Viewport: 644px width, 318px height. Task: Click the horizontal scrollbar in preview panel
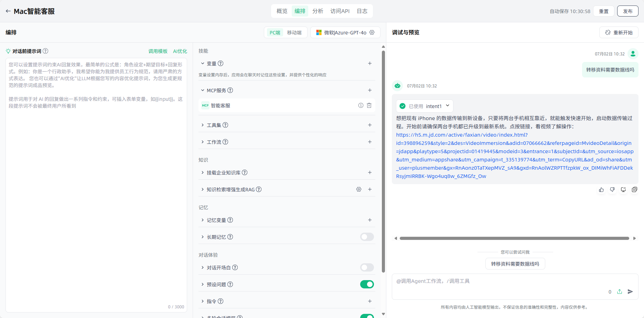click(x=514, y=238)
